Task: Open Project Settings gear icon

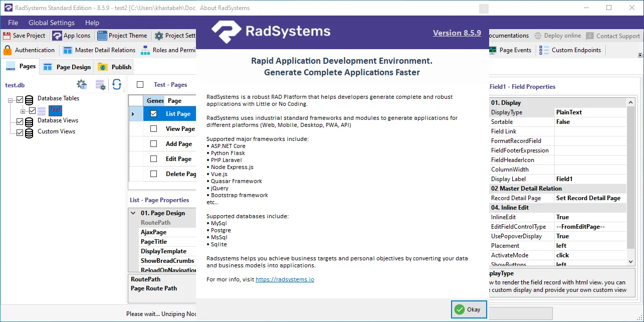Action: pos(159,36)
